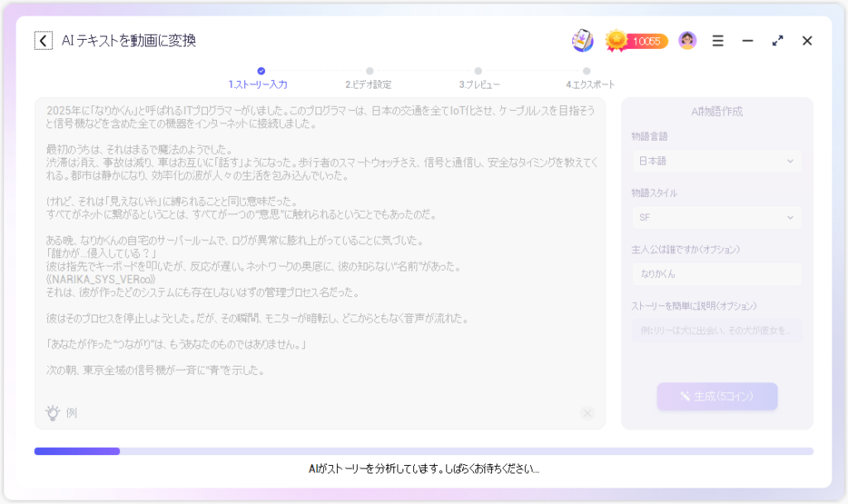Click the 生成 (5コイン) generate button
This screenshot has width=848, height=504.
(717, 396)
